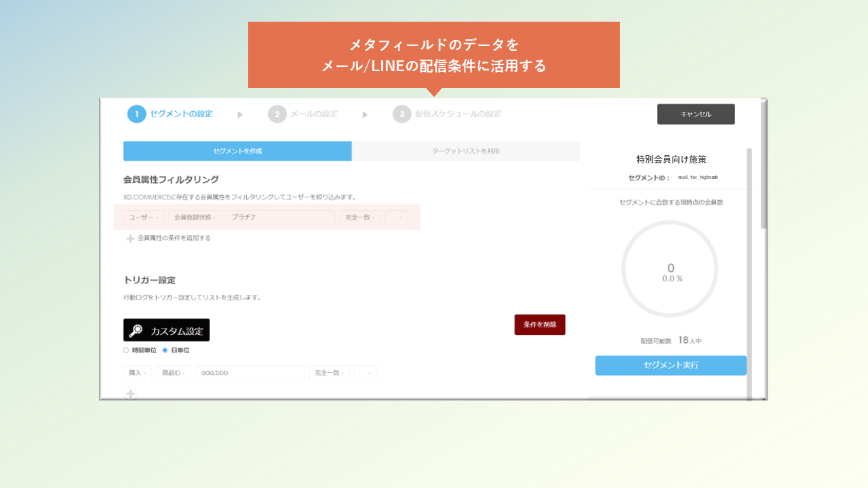Viewport: 868px width, 488px height.
Task: Open the 会員登録状態 dropdown
Action: pyautogui.click(x=195, y=218)
